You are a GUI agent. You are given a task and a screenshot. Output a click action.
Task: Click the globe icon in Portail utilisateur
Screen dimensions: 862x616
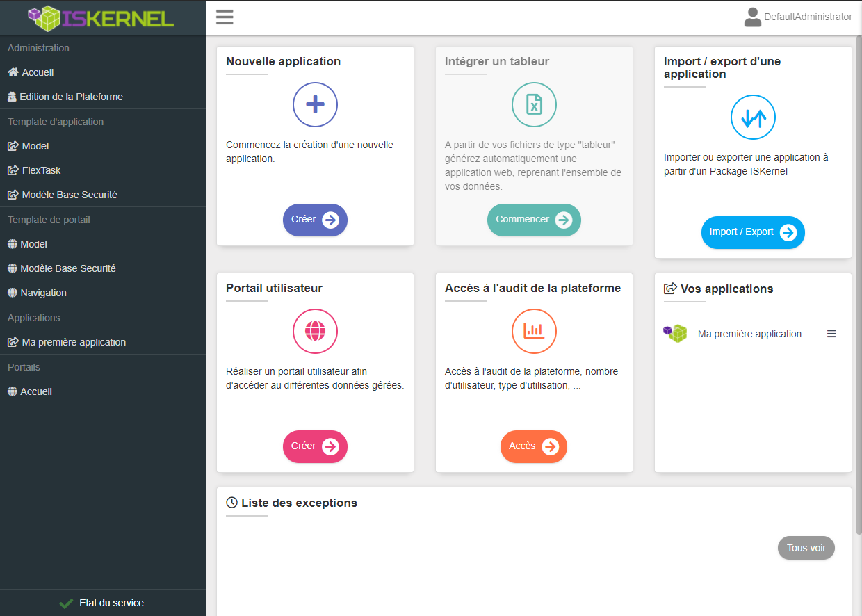click(x=315, y=331)
